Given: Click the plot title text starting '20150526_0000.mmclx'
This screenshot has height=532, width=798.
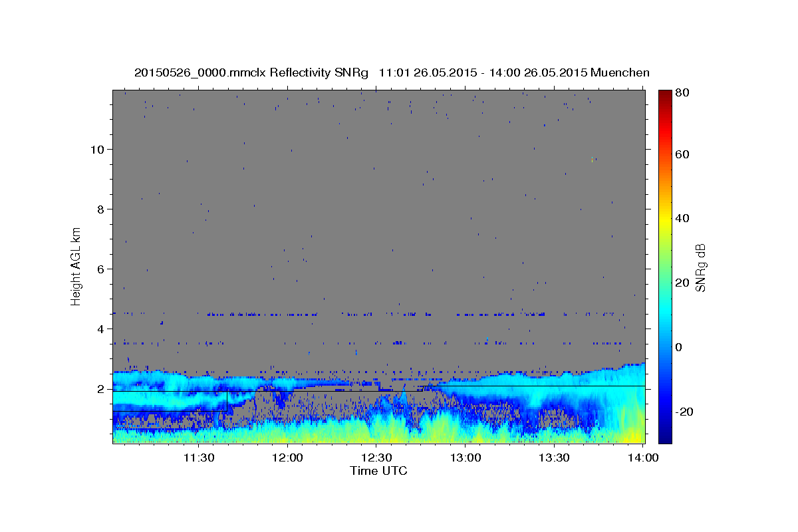Looking at the screenshot, I should click(x=392, y=72).
